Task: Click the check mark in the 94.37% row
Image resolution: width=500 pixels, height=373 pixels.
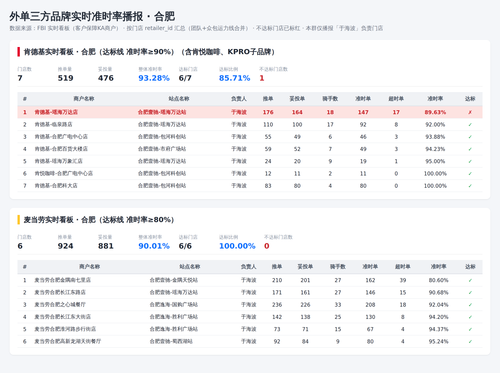Action: 470,329
